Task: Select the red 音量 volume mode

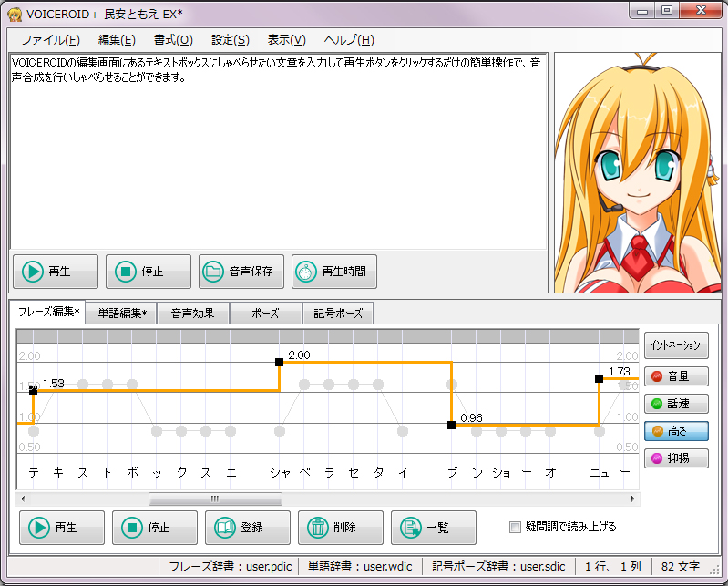Action: tap(676, 376)
